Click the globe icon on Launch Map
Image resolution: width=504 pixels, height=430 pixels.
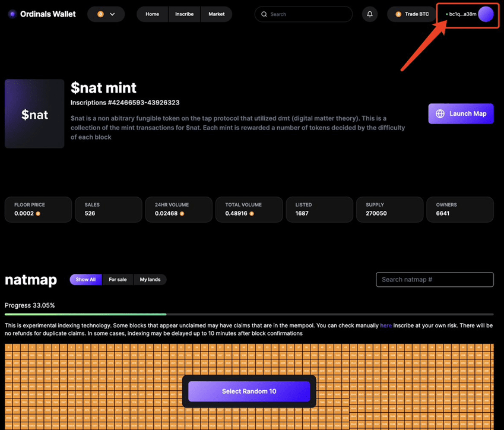point(440,113)
